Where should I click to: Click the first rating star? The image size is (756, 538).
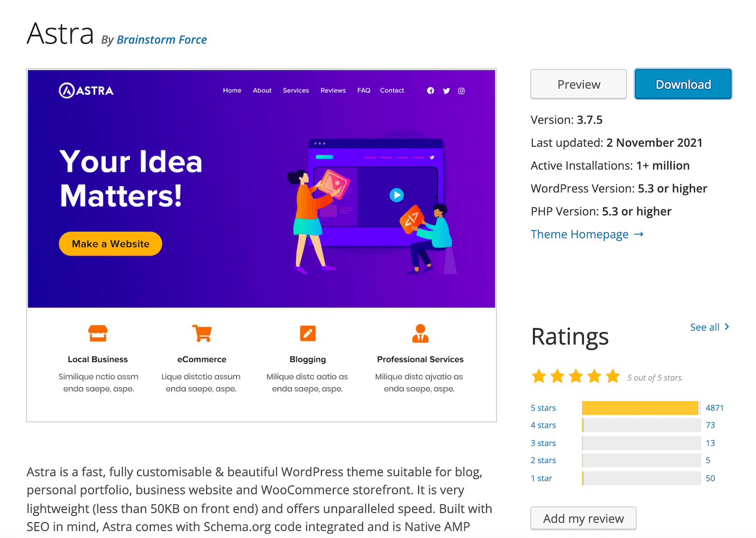click(x=539, y=376)
